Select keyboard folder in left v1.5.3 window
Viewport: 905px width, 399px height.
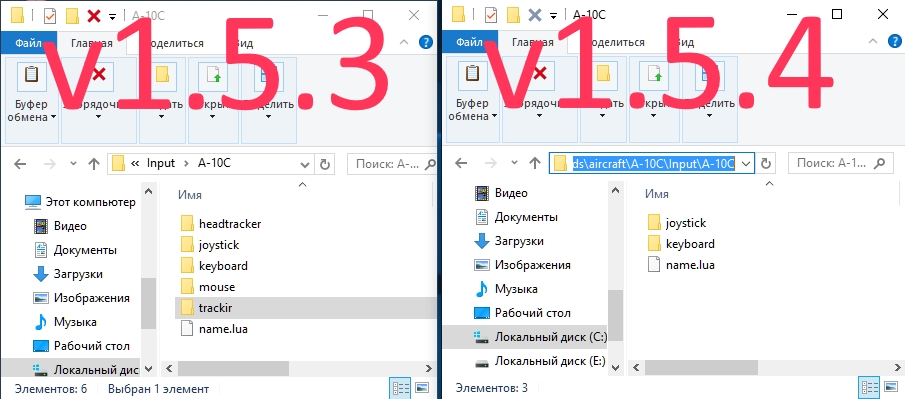(214, 266)
